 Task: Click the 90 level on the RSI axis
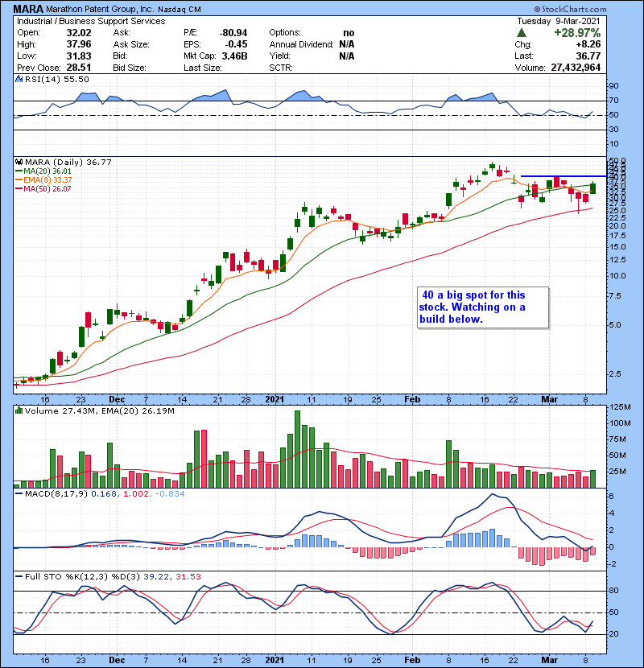pos(613,86)
